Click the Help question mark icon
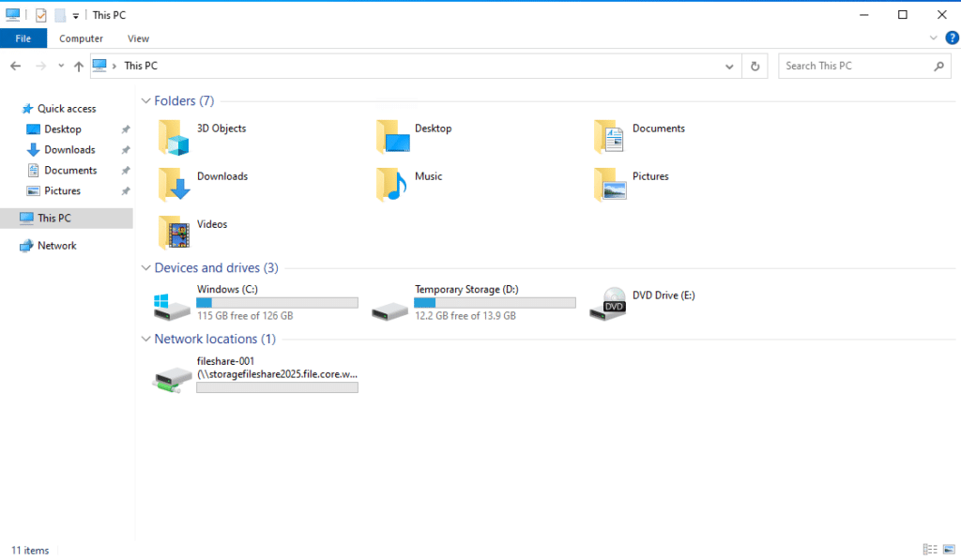The width and height of the screenshot is (961, 560). pos(952,38)
